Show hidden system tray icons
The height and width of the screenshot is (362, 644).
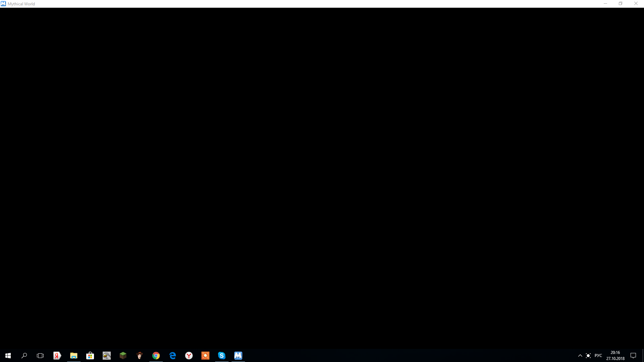point(580,356)
